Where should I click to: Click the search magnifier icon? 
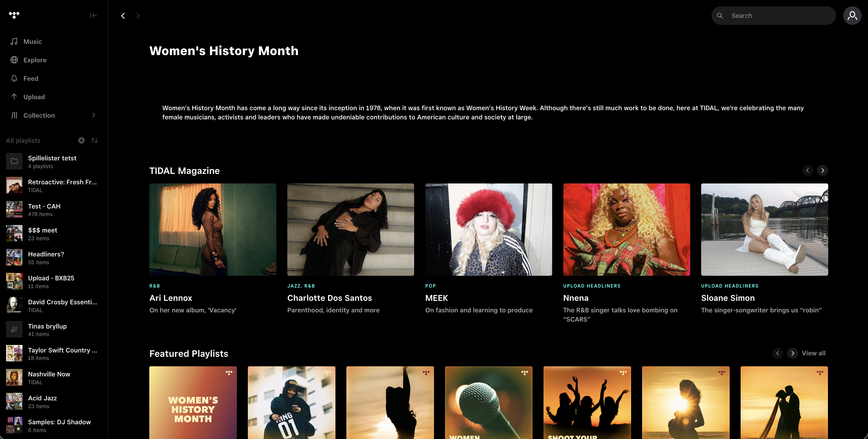(720, 16)
